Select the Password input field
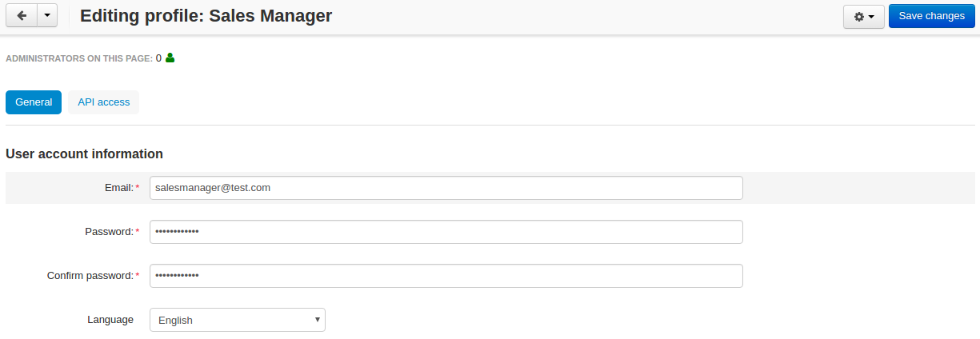 click(446, 232)
